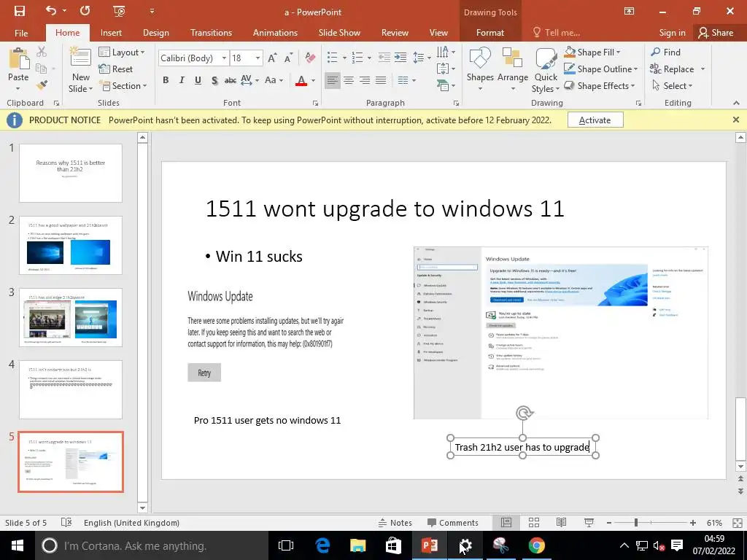Image resolution: width=747 pixels, height=560 pixels.
Task: Open the Format tab under Drawing Tools
Action: click(x=489, y=33)
